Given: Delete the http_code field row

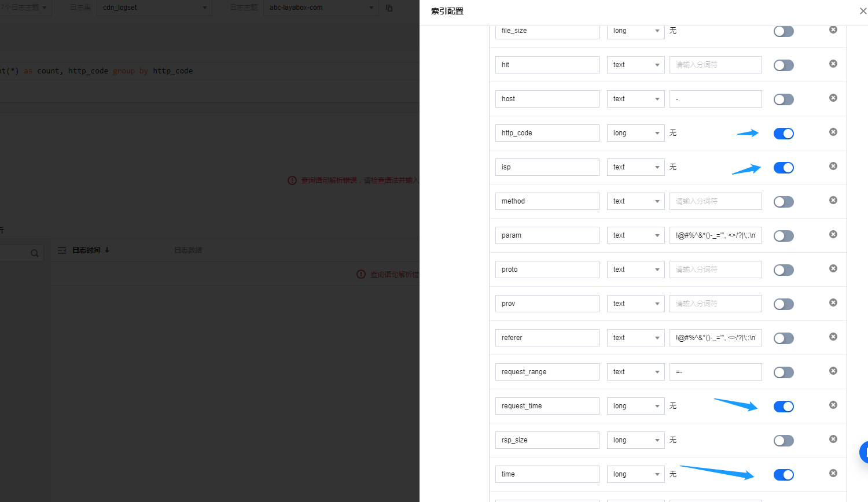Looking at the screenshot, I should click(x=833, y=132).
